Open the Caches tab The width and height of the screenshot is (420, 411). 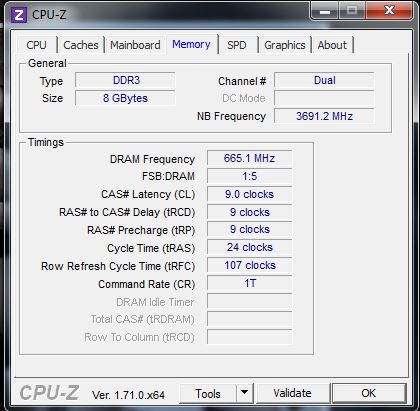click(81, 45)
